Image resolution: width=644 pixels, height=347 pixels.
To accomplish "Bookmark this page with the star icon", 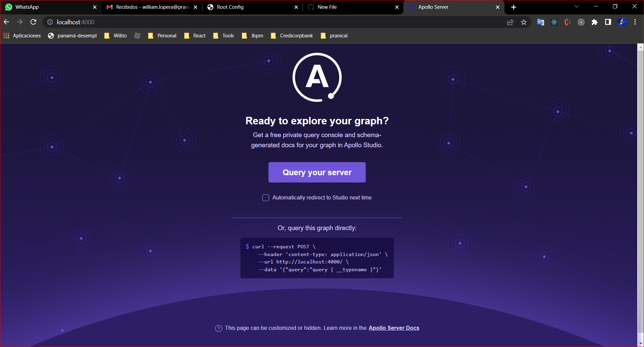I will coord(524,22).
